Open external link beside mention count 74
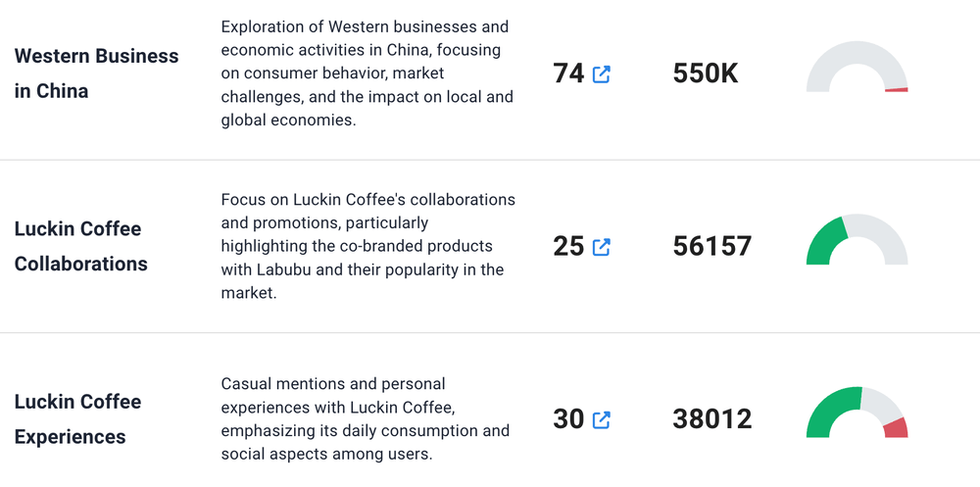 coord(602,73)
